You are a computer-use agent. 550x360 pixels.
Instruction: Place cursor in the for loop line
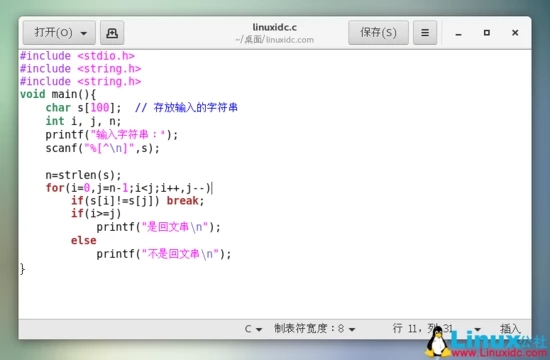click(129, 188)
